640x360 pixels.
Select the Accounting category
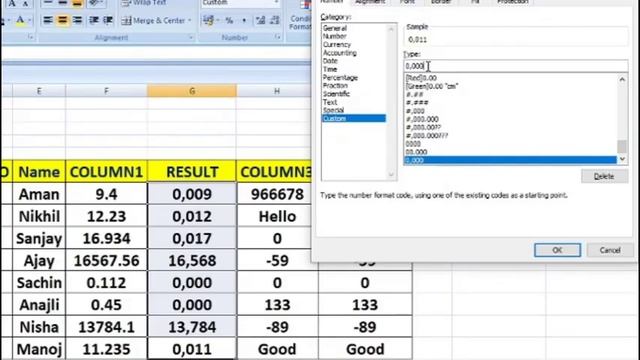pos(340,53)
